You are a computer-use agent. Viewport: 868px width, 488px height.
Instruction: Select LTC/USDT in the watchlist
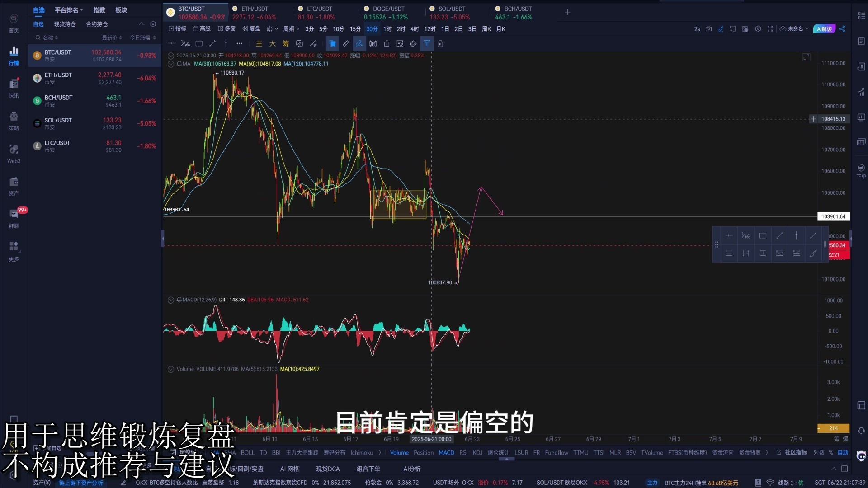tap(94, 146)
